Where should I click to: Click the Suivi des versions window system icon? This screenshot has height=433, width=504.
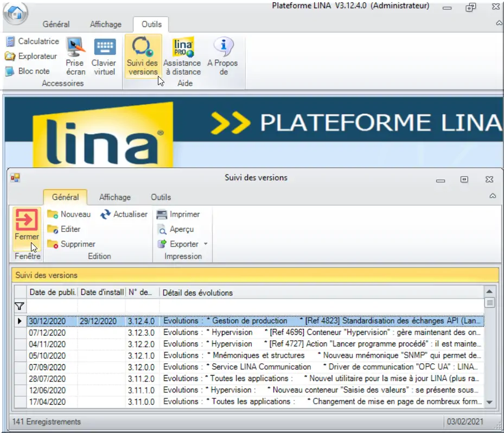[x=15, y=178]
